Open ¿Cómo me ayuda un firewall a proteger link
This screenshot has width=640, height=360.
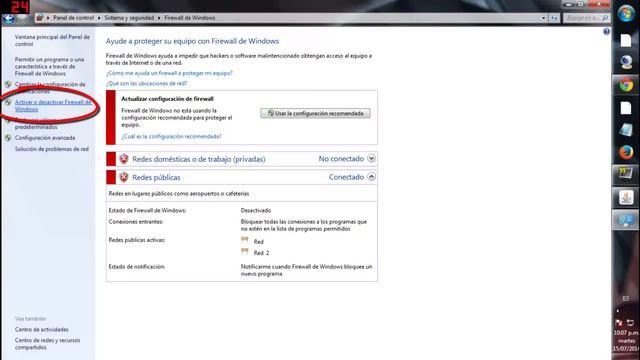tap(169, 73)
